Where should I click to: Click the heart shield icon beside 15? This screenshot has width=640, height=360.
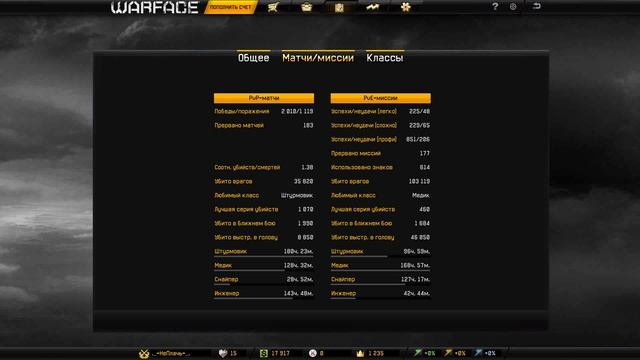click(x=223, y=353)
